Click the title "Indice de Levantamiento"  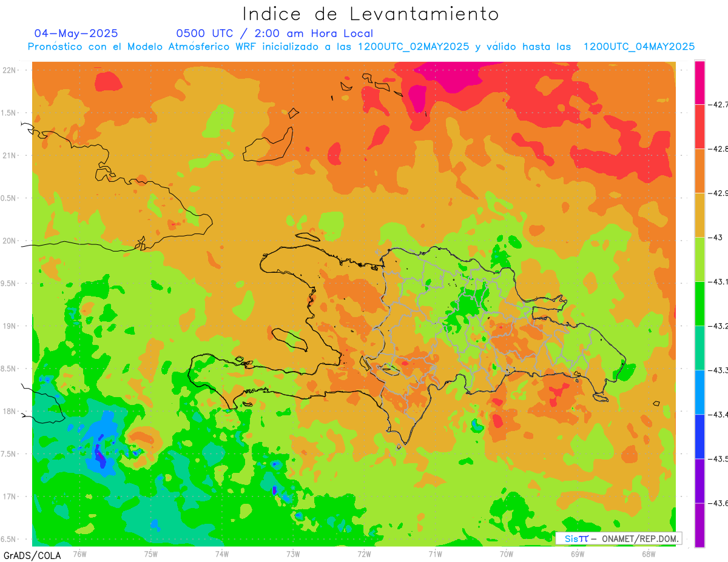371,13
